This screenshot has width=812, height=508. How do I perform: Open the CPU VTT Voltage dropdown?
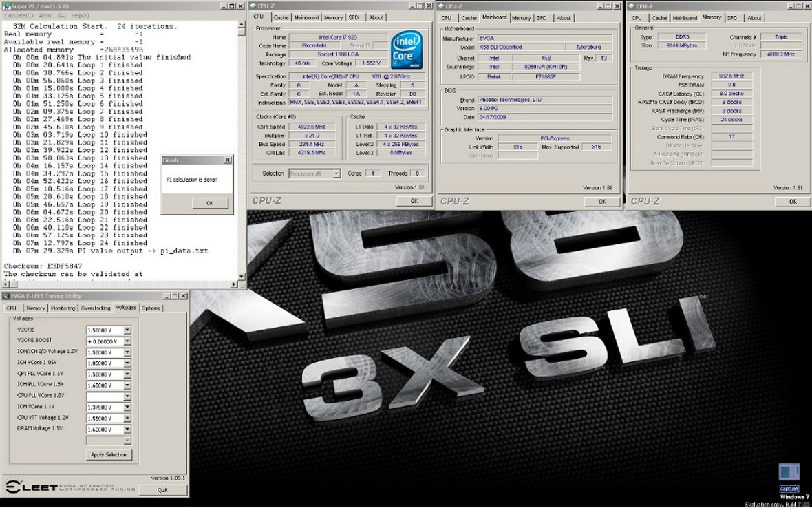click(127, 418)
